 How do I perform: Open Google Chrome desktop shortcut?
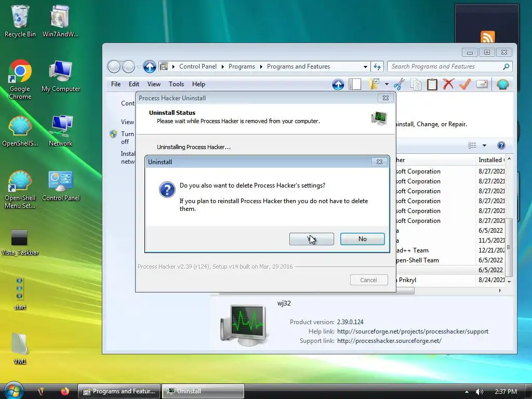click(x=20, y=79)
